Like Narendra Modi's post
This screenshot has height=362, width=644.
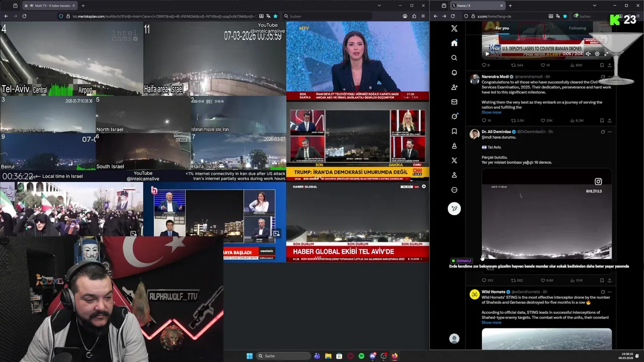coord(543,121)
